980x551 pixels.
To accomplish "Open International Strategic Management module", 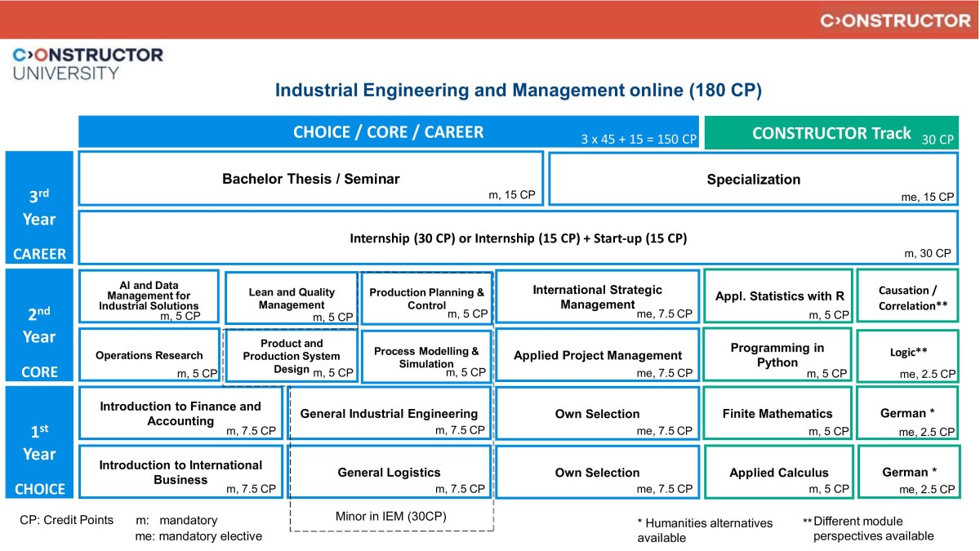I will 597,296.
